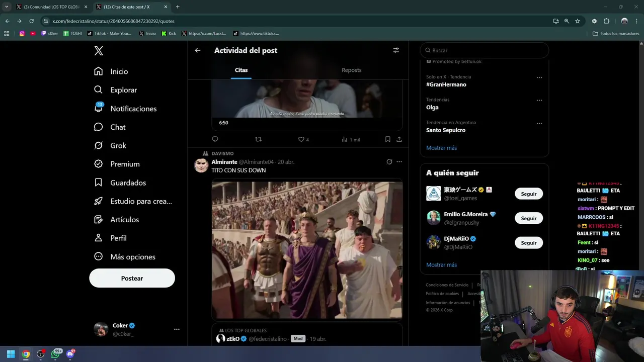644x362 pixels.
Task: Open the browser extensions puzzle icon
Action: coord(606,21)
